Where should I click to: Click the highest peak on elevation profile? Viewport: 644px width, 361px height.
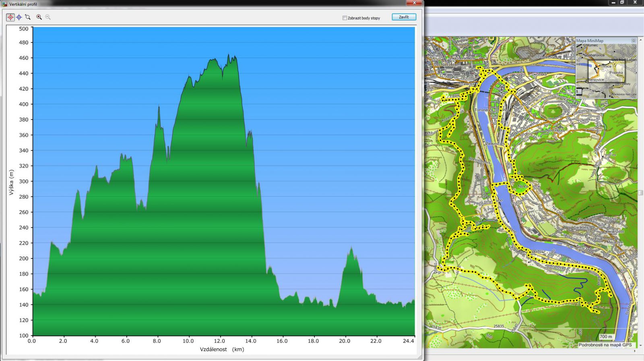tap(229, 55)
